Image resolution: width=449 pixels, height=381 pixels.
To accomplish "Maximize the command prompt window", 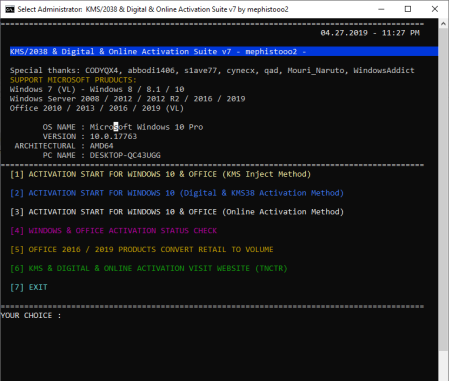I will coord(408,9).
